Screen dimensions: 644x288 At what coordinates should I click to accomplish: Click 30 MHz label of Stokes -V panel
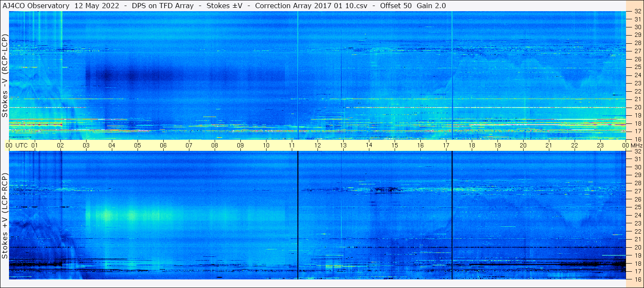[x=638, y=27]
